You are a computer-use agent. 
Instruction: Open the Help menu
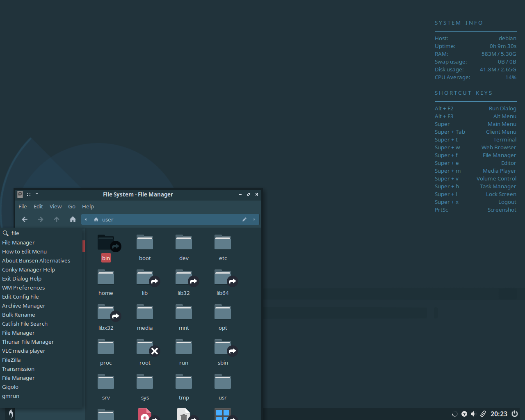(88, 206)
